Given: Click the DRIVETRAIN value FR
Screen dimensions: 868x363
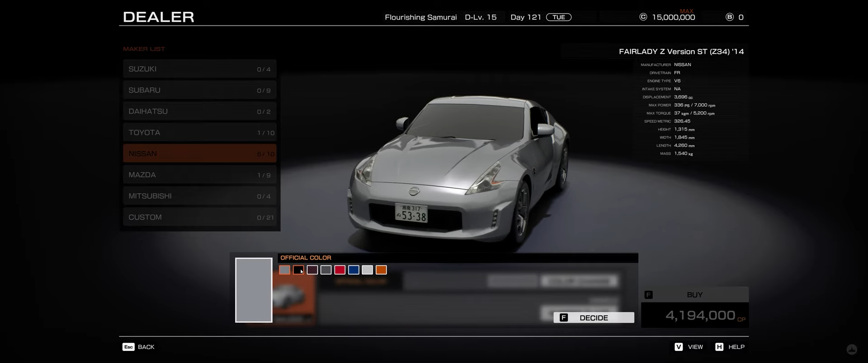Looking at the screenshot, I should [x=677, y=73].
